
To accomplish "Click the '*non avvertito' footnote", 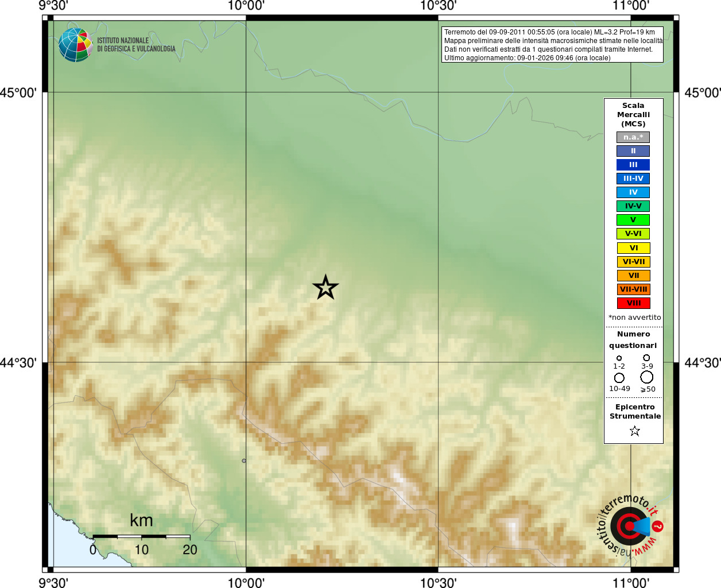I will pos(634,318).
